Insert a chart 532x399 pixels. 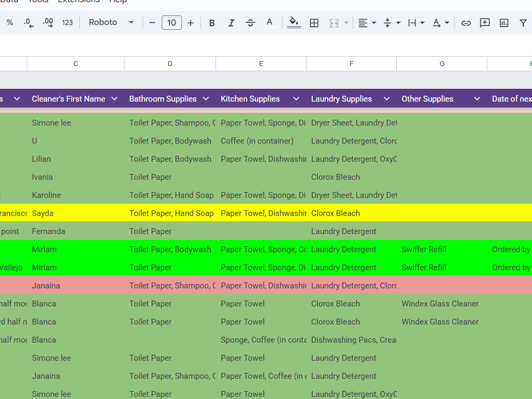(x=504, y=23)
